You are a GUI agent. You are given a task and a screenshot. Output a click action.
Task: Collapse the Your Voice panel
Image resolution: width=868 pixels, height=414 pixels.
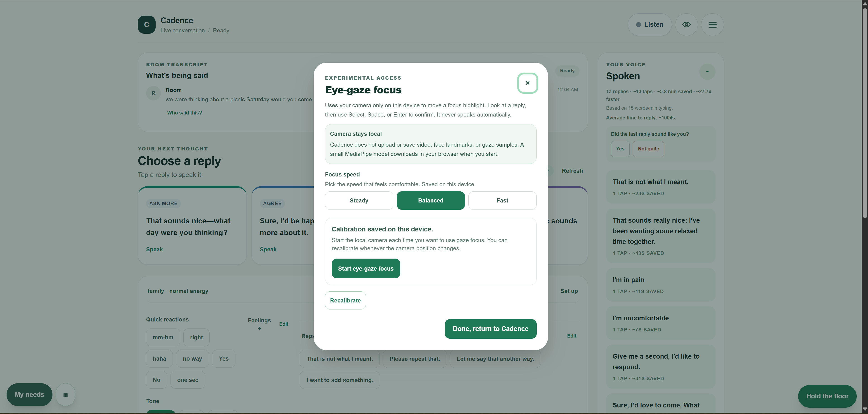point(707,71)
